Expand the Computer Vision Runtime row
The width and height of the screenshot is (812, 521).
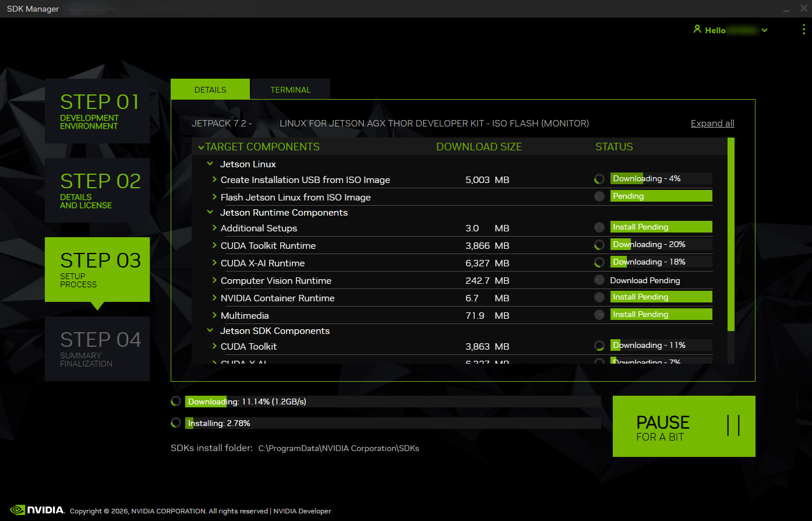tap(215, 280)
